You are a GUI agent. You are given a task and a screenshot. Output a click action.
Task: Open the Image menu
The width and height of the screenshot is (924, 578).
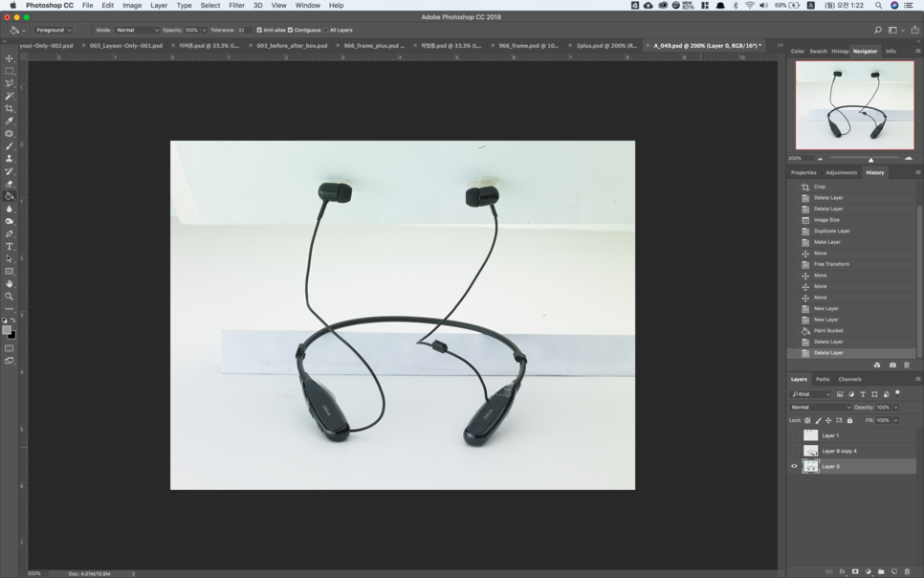click(x=131, y=6)
